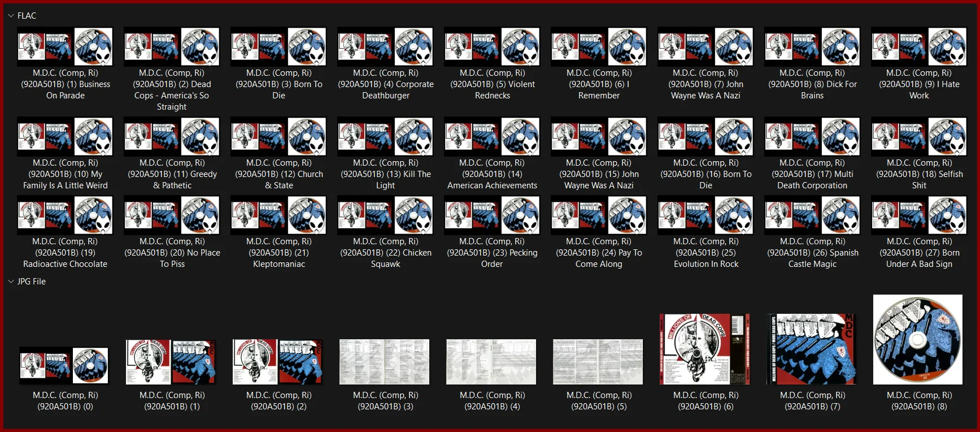The image size is (980, 432).
Task: Click filename text '(25) Evolution In Rock'
Action: 706,258
